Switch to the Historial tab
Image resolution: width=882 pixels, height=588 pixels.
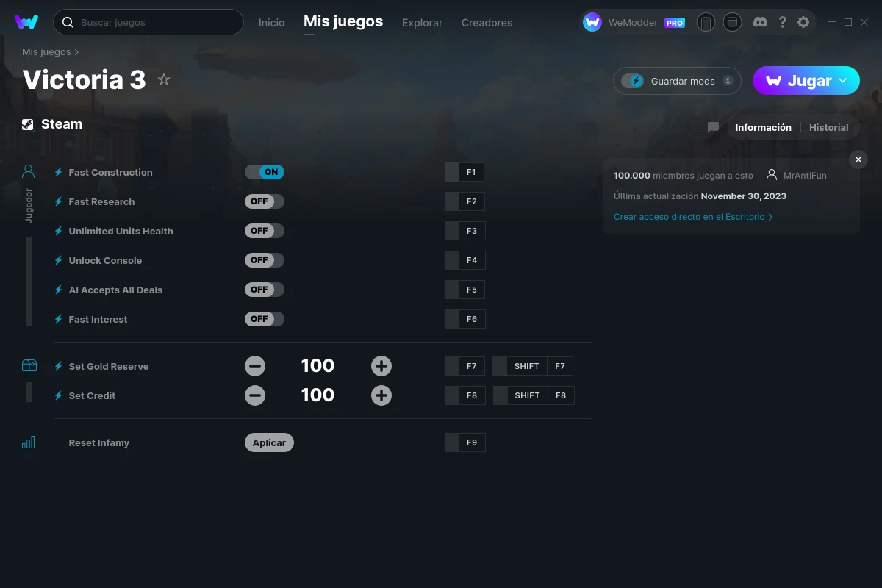tap(828, 127)
